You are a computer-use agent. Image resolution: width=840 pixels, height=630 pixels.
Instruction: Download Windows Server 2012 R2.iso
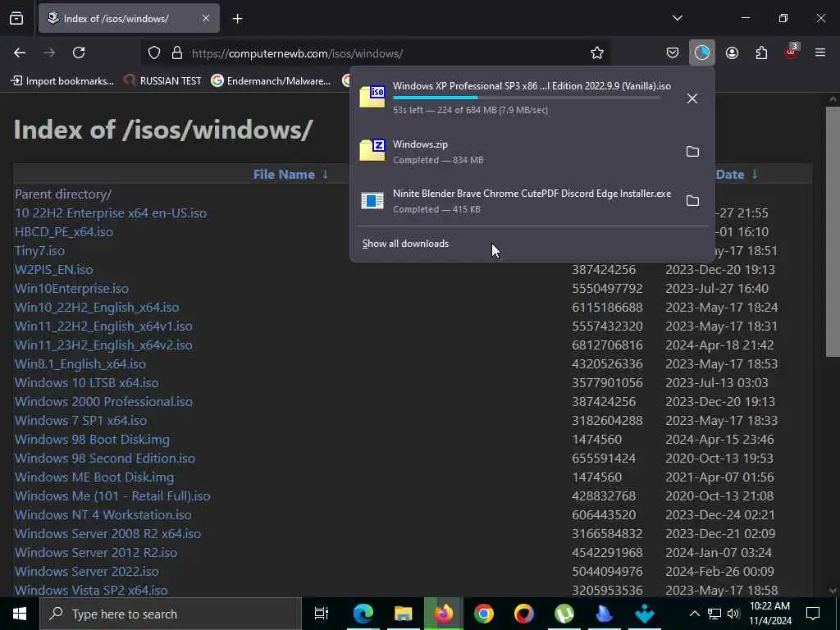tap(95, 552)
